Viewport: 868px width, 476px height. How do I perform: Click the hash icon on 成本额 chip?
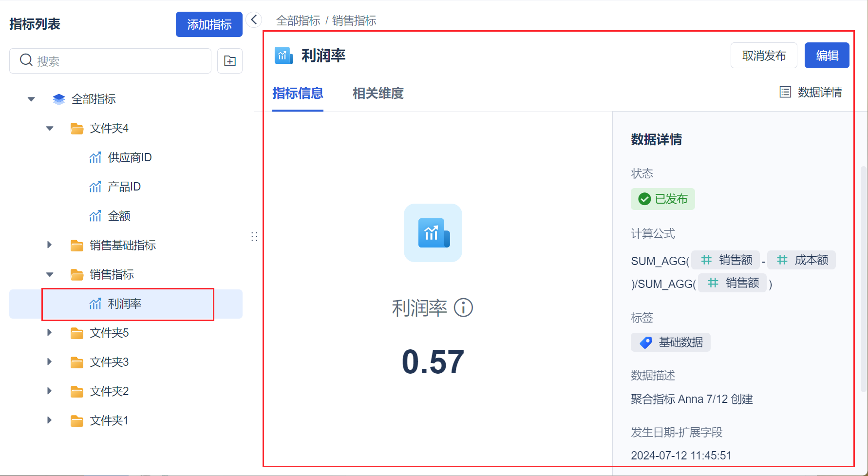(782, 260)
